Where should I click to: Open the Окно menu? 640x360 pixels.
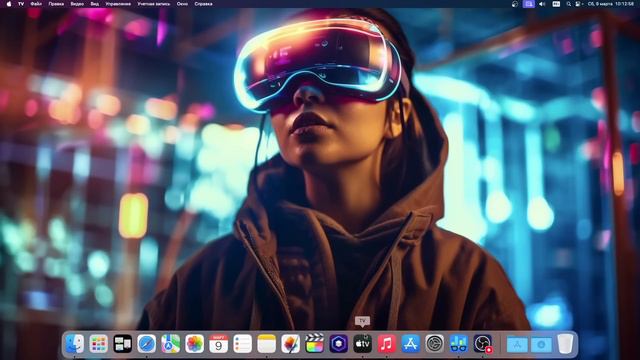coord(182,4)
